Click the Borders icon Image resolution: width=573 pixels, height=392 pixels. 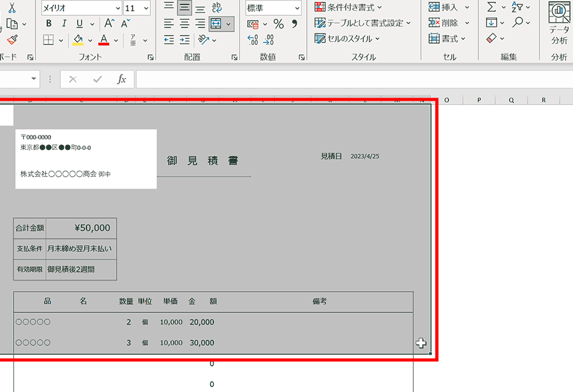click(49, 40)
